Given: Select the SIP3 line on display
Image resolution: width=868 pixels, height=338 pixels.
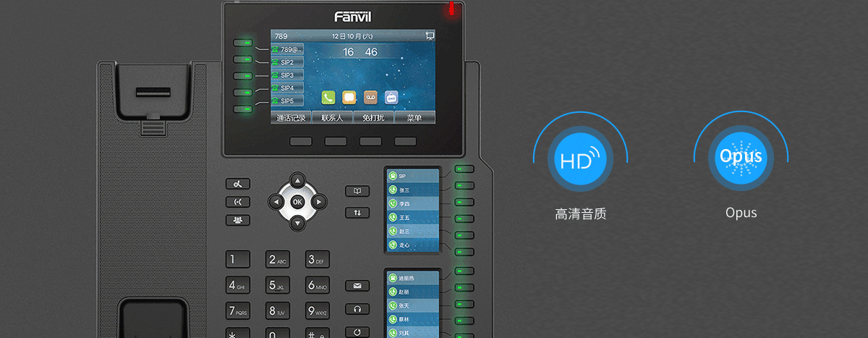Looking at the screenshot, I should click(x=287, y=75).
